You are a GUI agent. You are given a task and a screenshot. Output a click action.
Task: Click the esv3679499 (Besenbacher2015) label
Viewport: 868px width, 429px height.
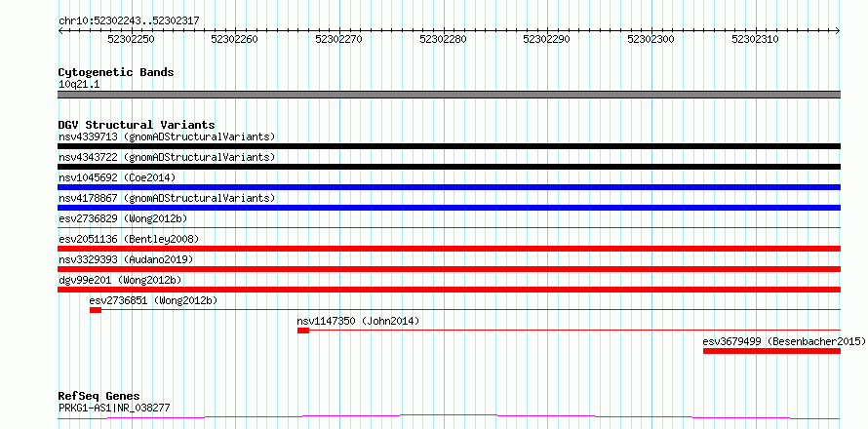(784, 341)
